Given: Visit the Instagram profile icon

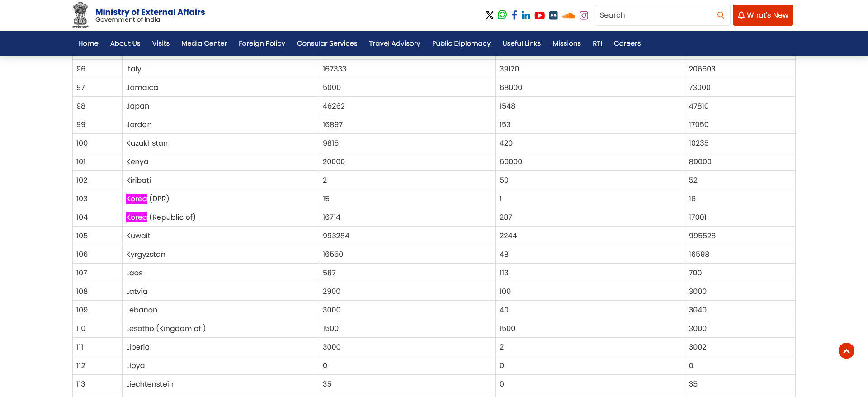Looking at the screenshot, I should tap(584, 15).
